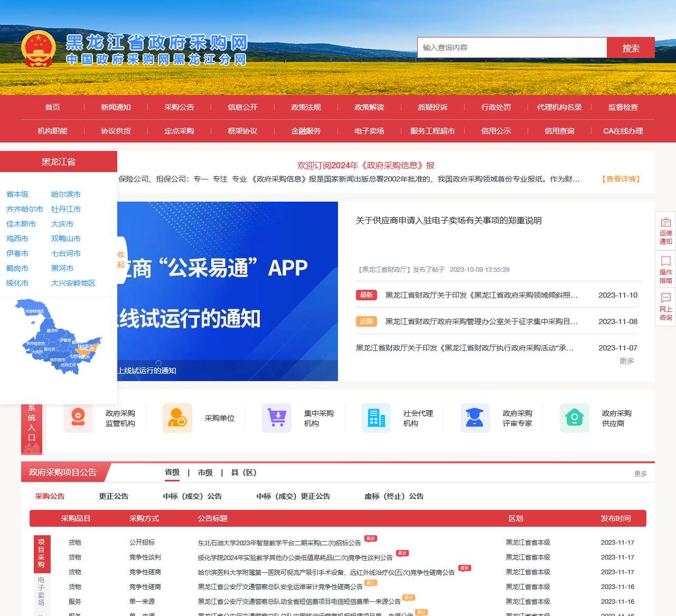Click the 采购单位 orange user icon

[x=177, y=418]
